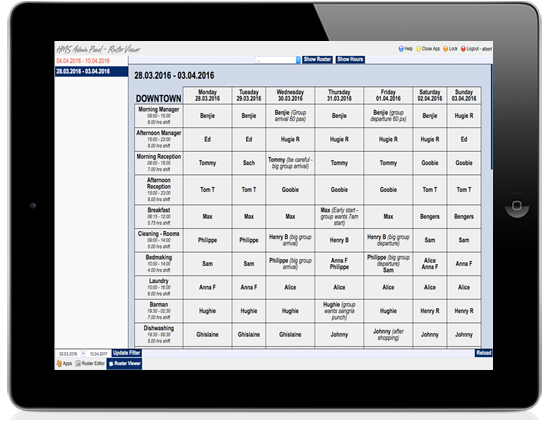Click the Show Hours button
The width and height of the screenshot is (549, 425).
coord(350,60)
